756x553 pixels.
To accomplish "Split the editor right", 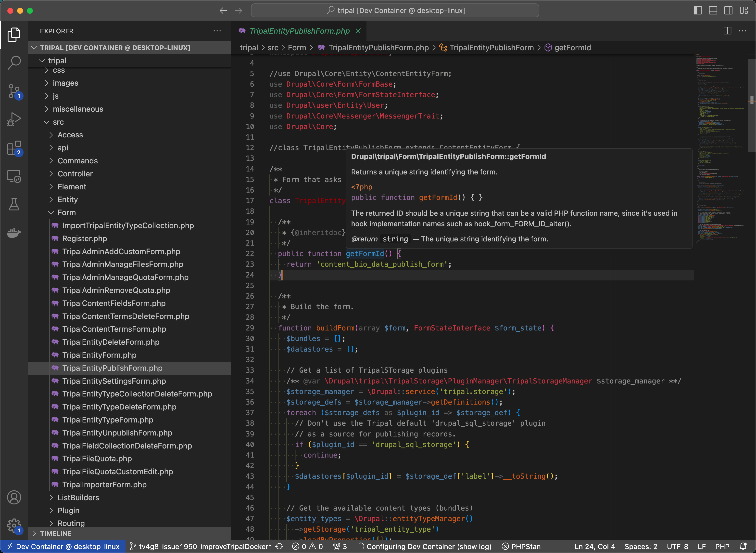I will click(727, 31).
